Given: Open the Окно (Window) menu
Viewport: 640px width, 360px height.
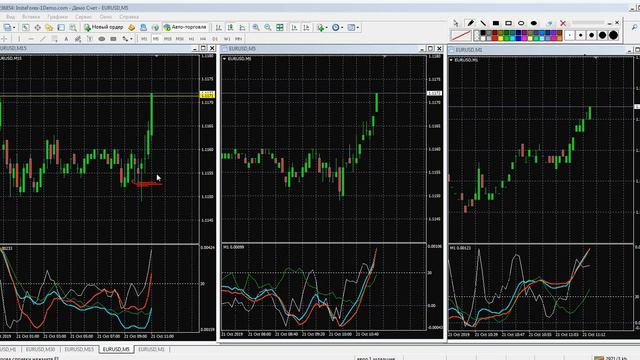Looking at the screenshot, I should point(106,17).
